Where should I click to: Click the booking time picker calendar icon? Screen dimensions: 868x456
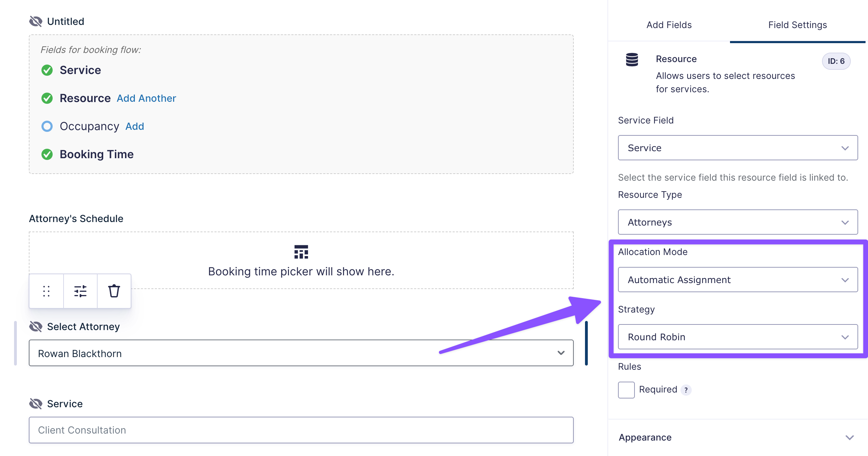coord(301,252)
